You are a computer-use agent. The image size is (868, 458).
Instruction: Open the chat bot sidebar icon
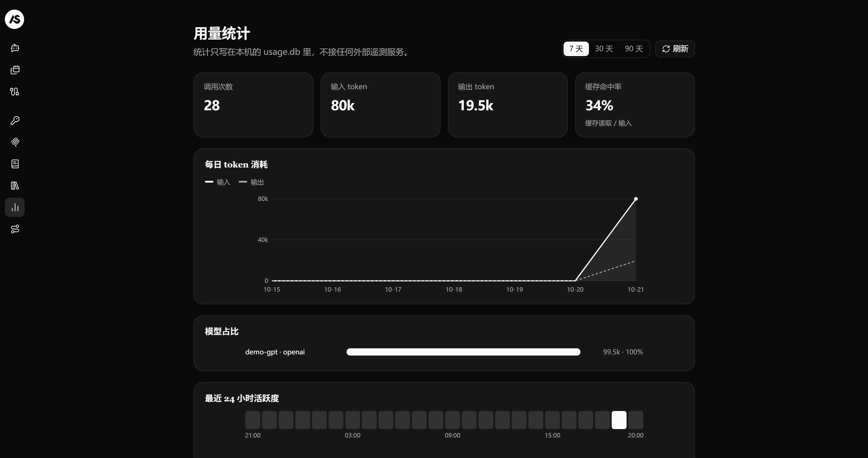(15, 48)
